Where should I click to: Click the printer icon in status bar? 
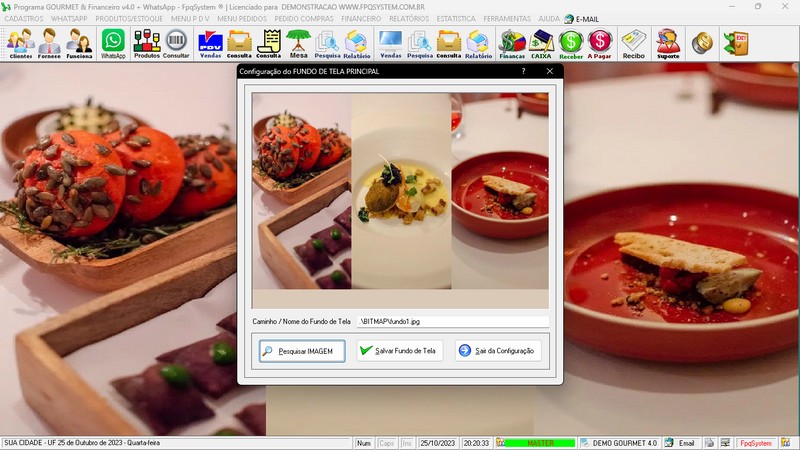(x=709, y=443)
